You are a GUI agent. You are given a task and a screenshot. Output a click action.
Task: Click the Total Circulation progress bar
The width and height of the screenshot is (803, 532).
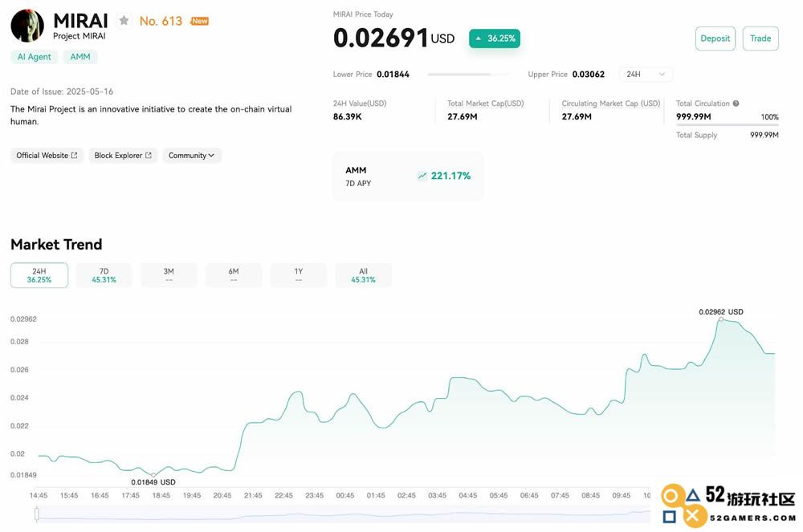(728, 125)
